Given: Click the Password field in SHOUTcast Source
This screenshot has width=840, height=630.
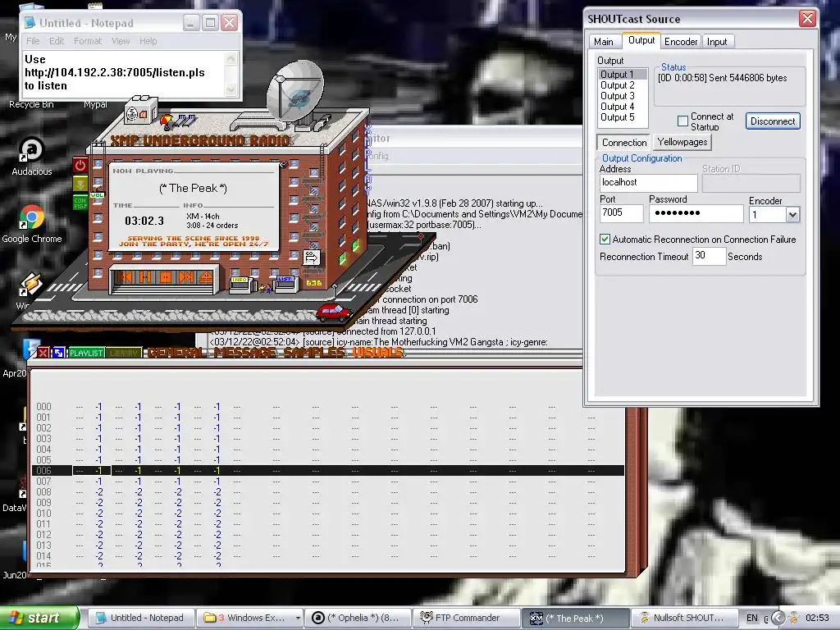Looking at the screenshot, I should [696, 213].
